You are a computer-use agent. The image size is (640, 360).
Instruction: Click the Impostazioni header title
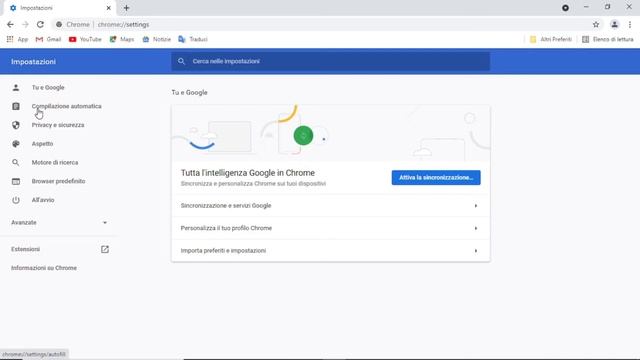(33, 62)
